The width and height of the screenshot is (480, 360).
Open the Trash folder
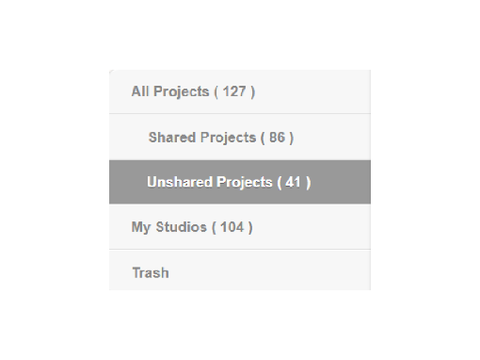tap(240, 271)
